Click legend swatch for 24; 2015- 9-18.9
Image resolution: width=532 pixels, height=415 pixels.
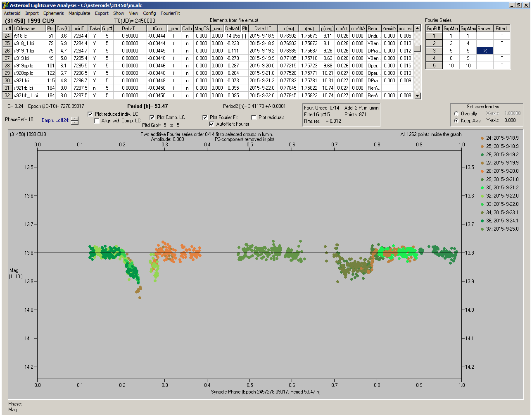482,138
